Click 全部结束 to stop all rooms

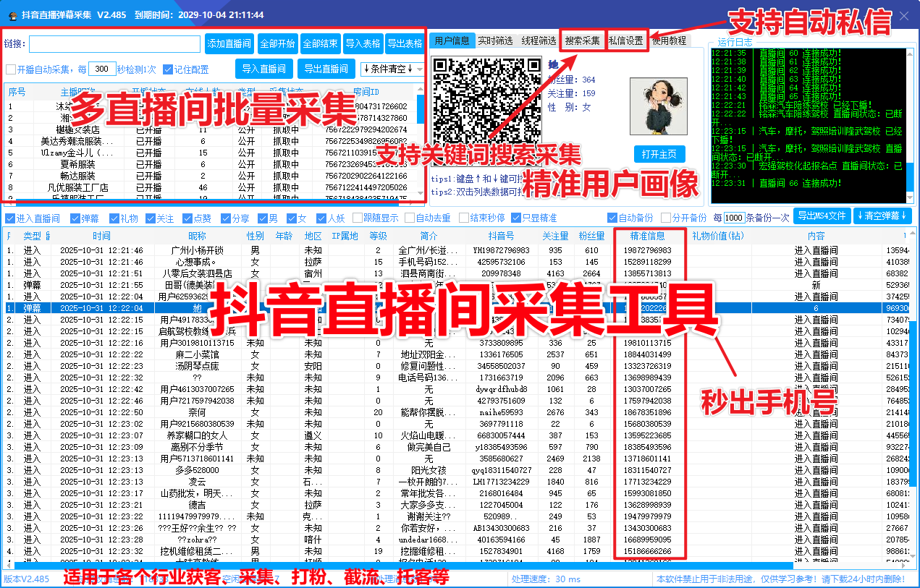click(x=320, y=43)
